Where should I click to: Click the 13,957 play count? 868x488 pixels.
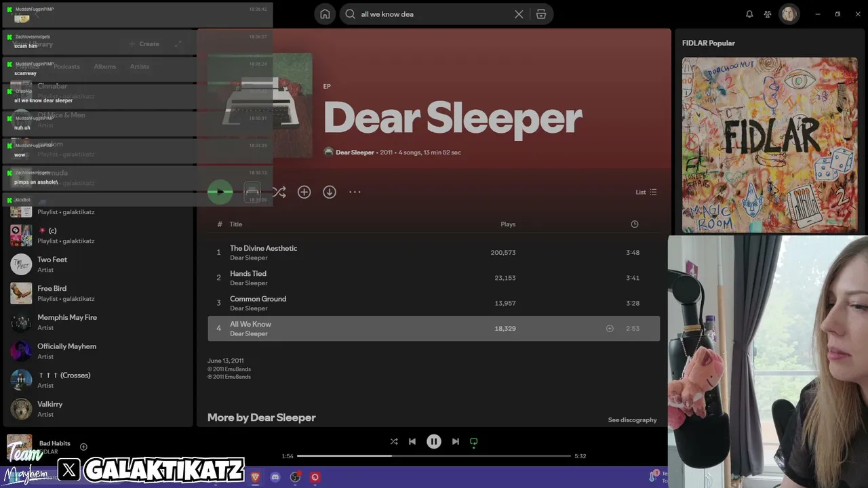tap(505, 303)
